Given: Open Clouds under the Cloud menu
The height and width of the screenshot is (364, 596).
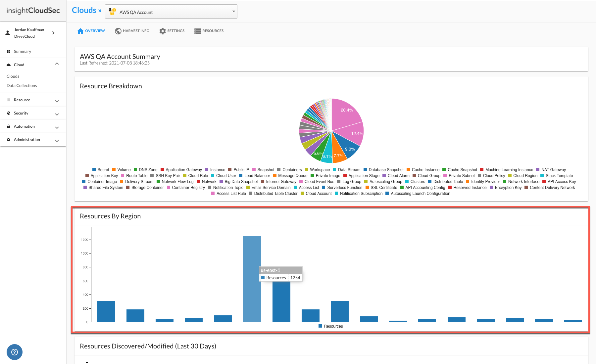Looking at the screenshot, I should (13, 76).
